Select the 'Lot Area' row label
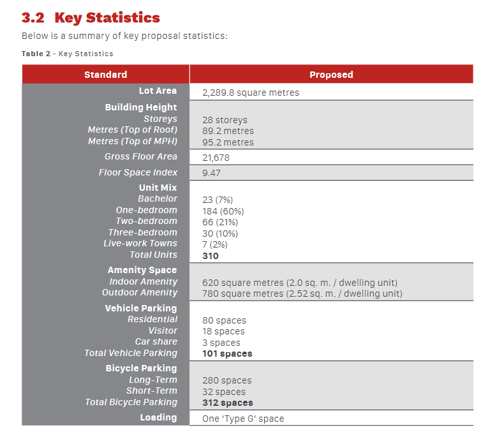Screen dimensions: 504x439 coord(158,91)
